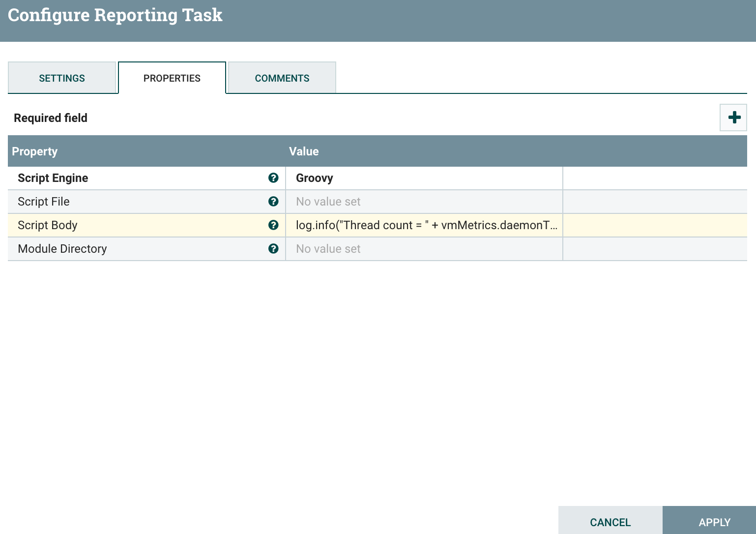Click the Module Directory help icon
The image size is (756, 534).
click(x=273, y=249)
